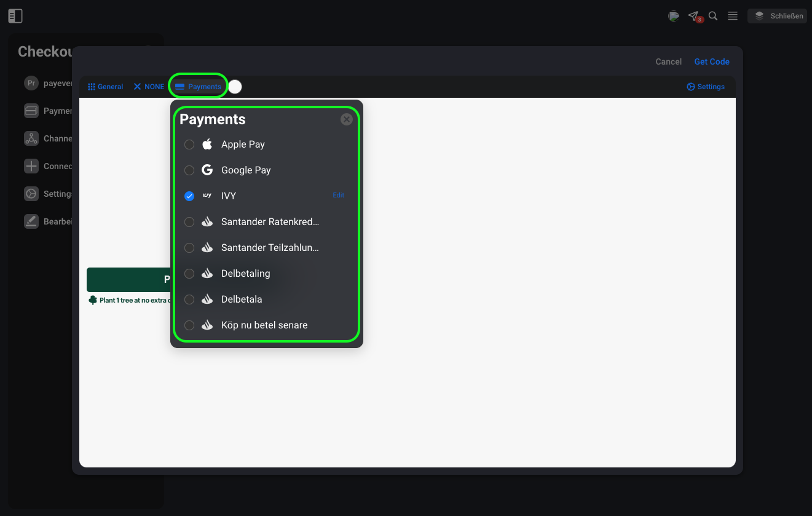The image size is (812, 516).
Task: Open Channels icon in Checkout sidebar
Action: pyautogui.click(x=31, y=138)
